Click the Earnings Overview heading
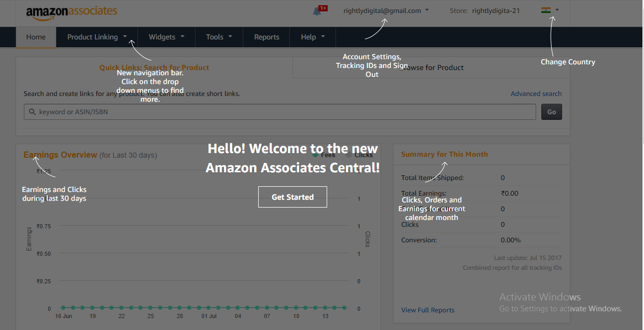Screen dimensions: 644x330 (x=60, y=155)
